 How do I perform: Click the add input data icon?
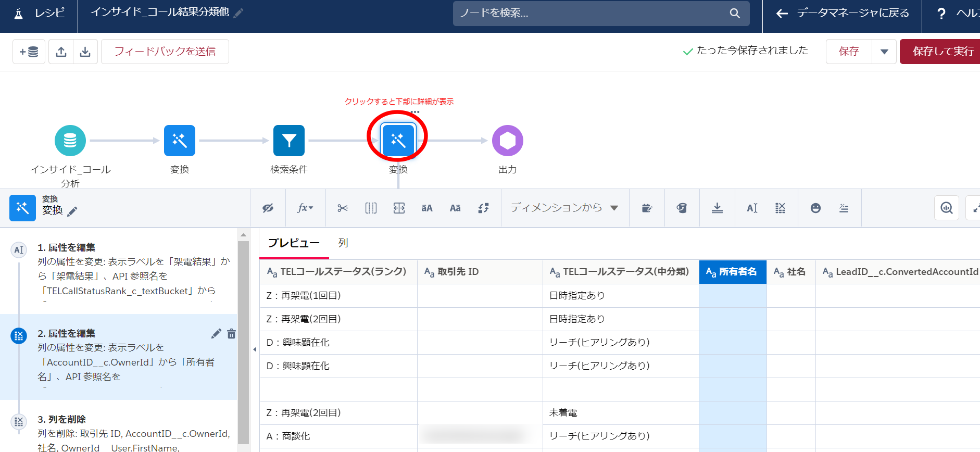[29, 52]
